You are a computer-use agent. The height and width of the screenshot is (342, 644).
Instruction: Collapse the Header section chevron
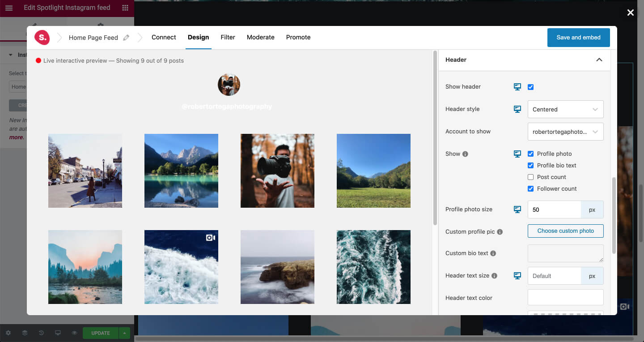(599, 60)
